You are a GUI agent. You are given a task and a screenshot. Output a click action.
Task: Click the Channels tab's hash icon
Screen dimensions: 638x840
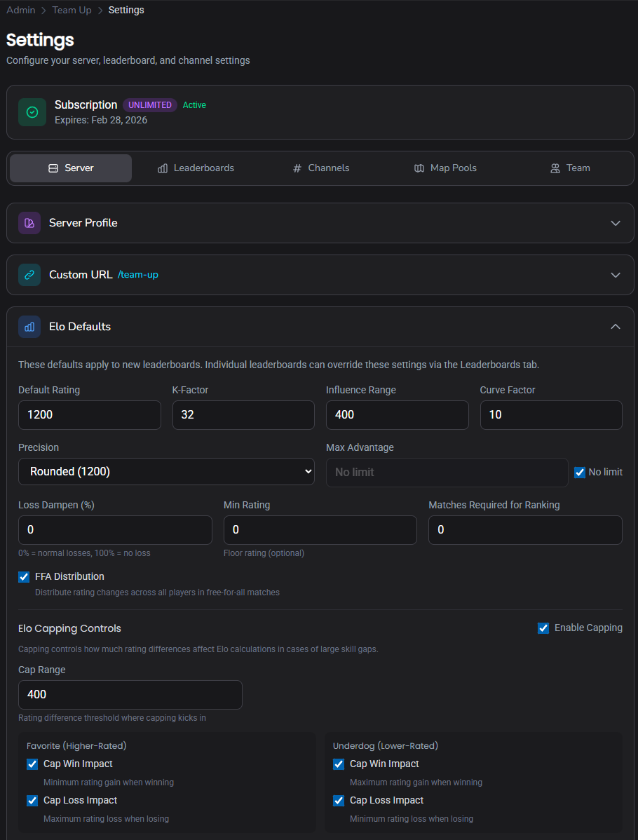coord(297,168)
